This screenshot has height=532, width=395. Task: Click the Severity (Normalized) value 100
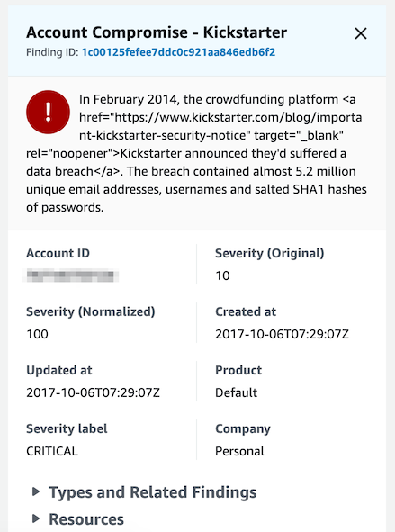coord(37,334)
